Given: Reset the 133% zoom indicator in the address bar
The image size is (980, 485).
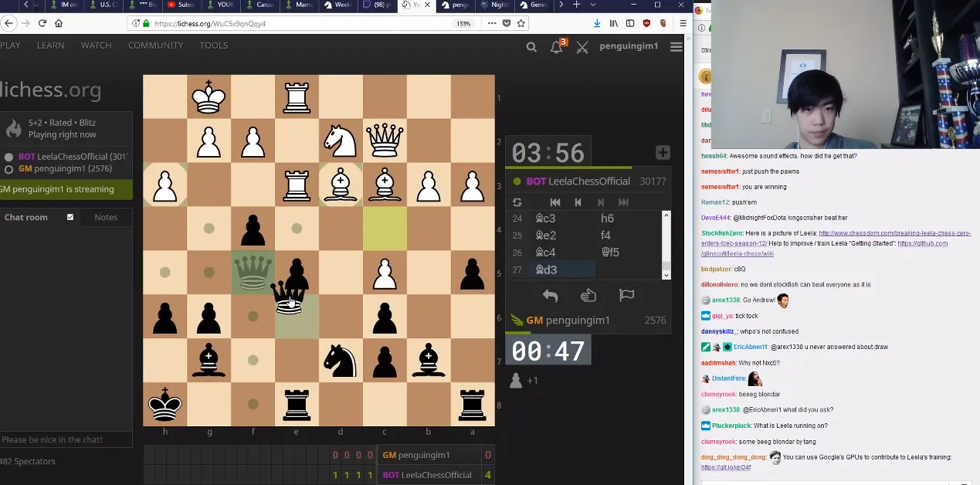Looking at the screenshot, I should 463,23.
